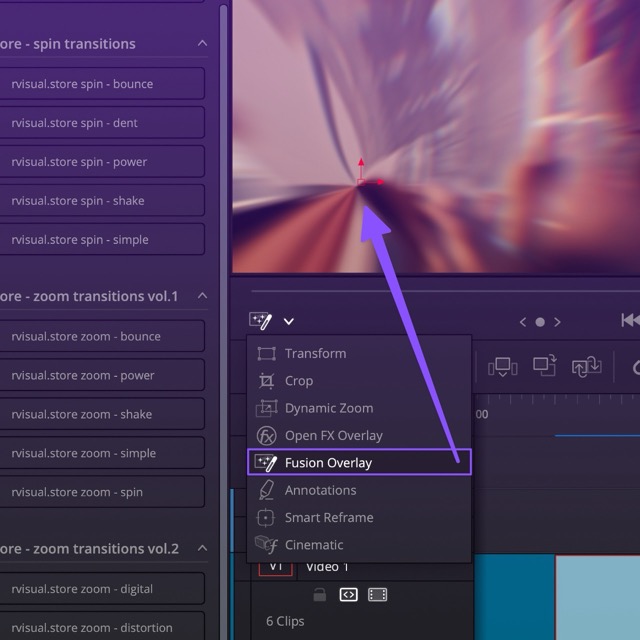Image resolution: width=640 pixels, height=640 pixels.
Task: Click the replace clip edit icon
Action: point(586,367)
